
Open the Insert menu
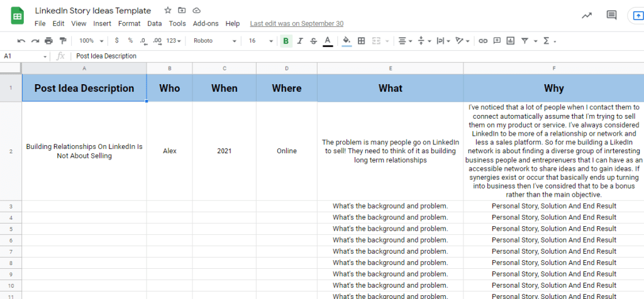click(x=102, y=24)
